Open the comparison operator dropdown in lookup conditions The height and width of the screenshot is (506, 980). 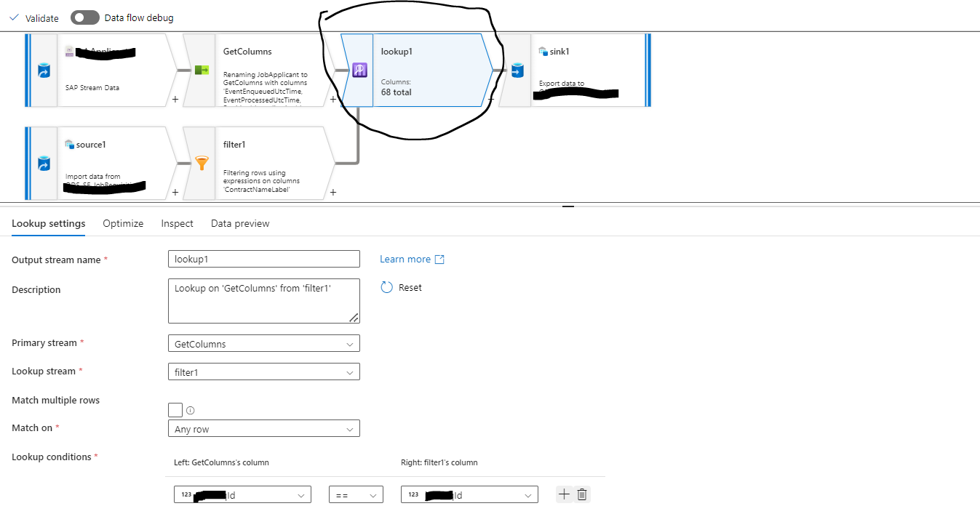[x=356, y=494]
